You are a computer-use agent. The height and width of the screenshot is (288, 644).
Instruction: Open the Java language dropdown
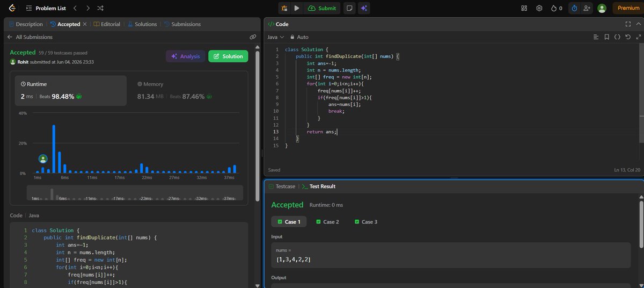pyautogui.click(x=275, y=37)
